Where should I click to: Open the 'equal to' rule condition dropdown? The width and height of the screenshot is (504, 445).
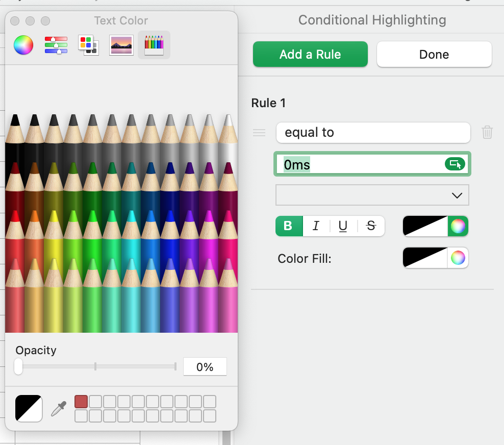tap(373, 133)
